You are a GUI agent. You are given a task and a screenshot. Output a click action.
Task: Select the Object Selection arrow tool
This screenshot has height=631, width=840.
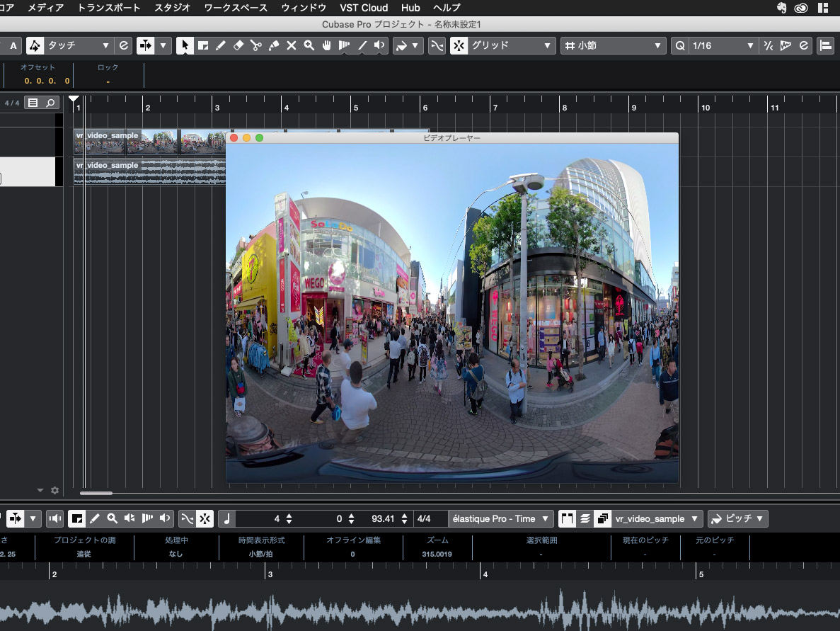click(185, 45)
